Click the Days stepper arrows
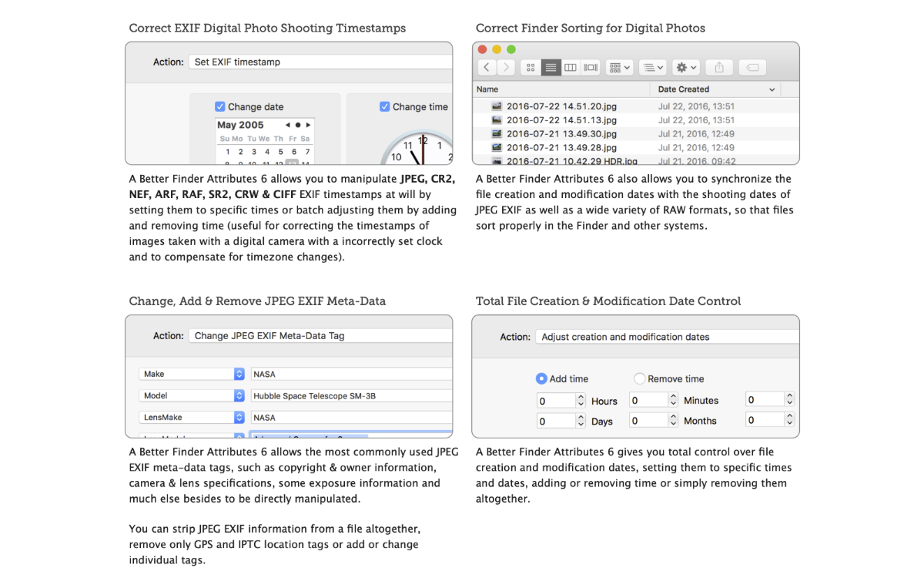The image size is (924, 578). click(581, 421)
